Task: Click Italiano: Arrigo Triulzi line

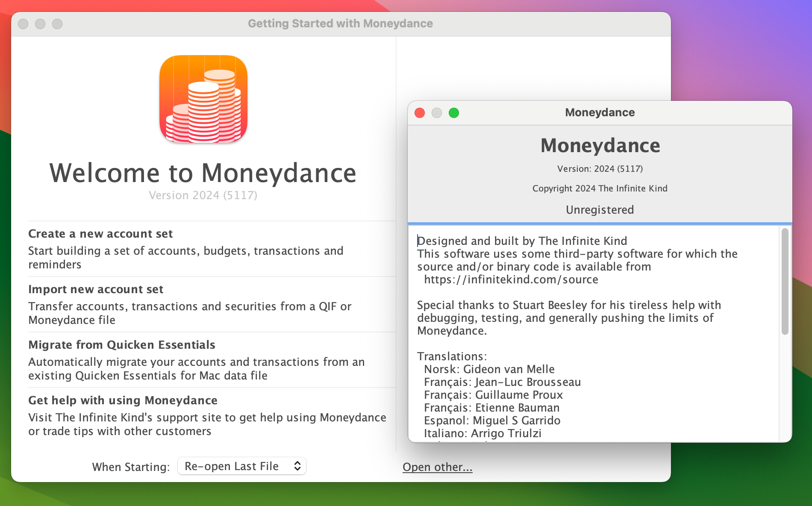Action: click(x=483, y=433)
